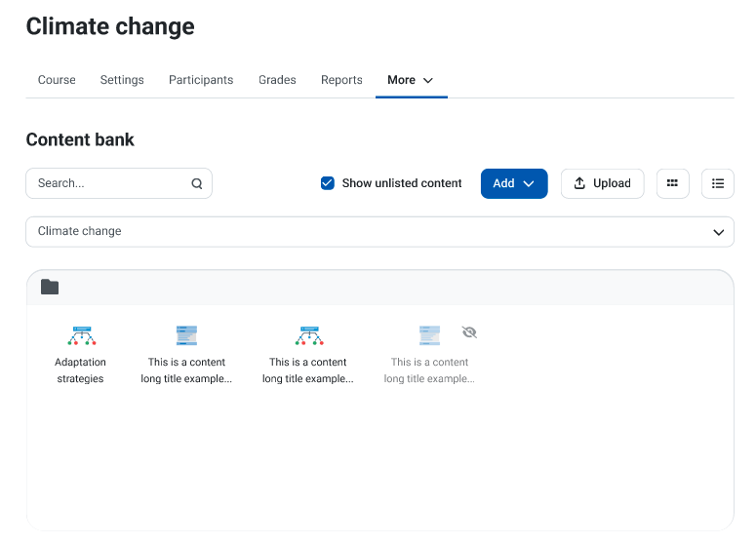Click the Show unlisted content label
This screenshot has height=544, width=756.
[402, 183]
